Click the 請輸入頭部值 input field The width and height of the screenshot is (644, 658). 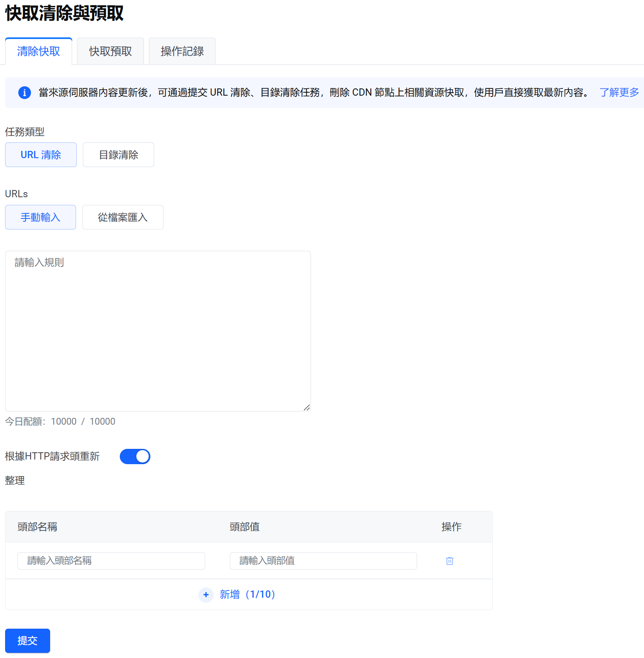pyautogui.click(x=323, y=561)
